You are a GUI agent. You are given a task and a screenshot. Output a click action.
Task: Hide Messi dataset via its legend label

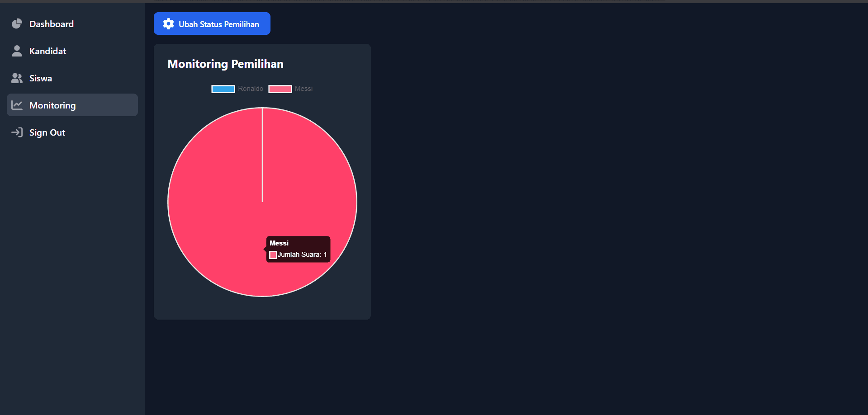pyautogui.click(x=304, y=89)
